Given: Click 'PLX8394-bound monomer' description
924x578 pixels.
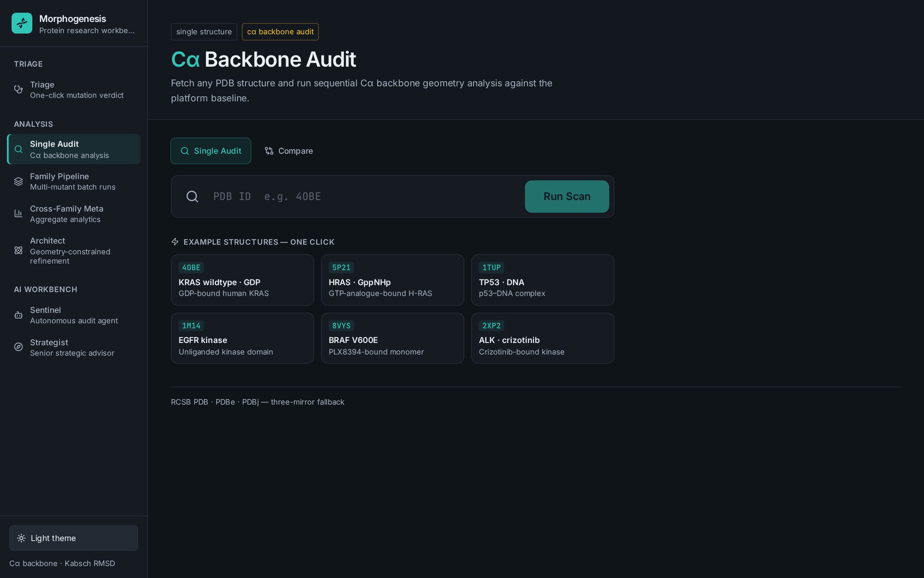Looking at the screenshot, I should 376,352.
